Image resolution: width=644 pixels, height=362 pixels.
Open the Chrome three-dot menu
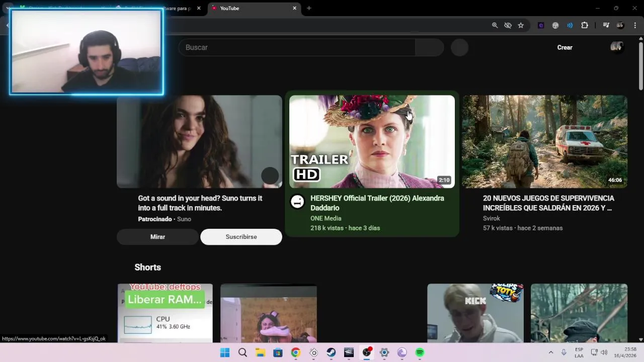click(x=635, y=25)
